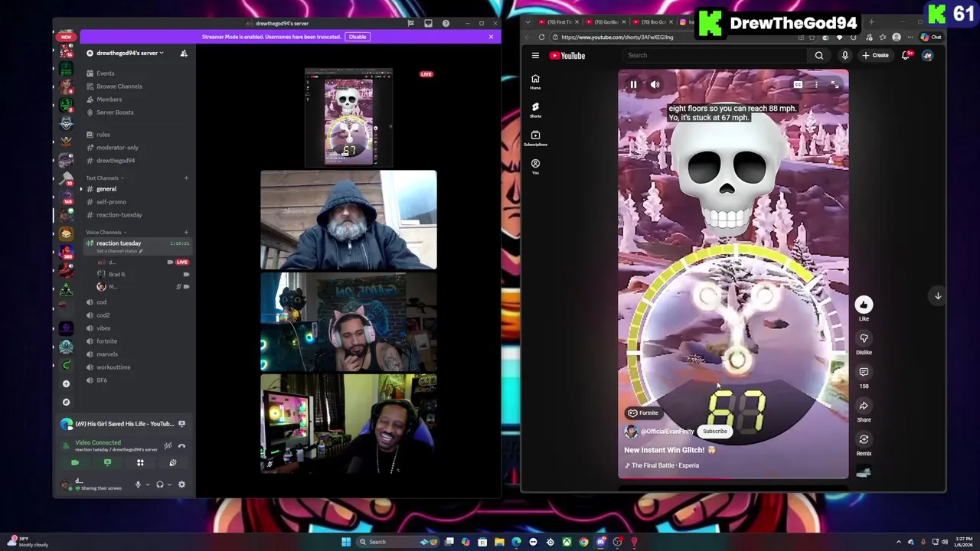The width and height of the screenshot is (980, 551).
Task: Open comments on the Short
Action: click(x=864, y=372)
